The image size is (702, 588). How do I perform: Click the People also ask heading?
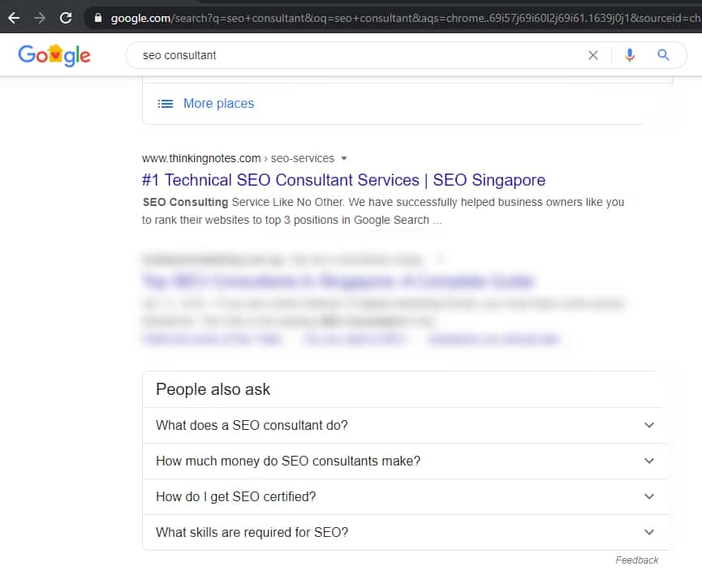coord(213,389)
